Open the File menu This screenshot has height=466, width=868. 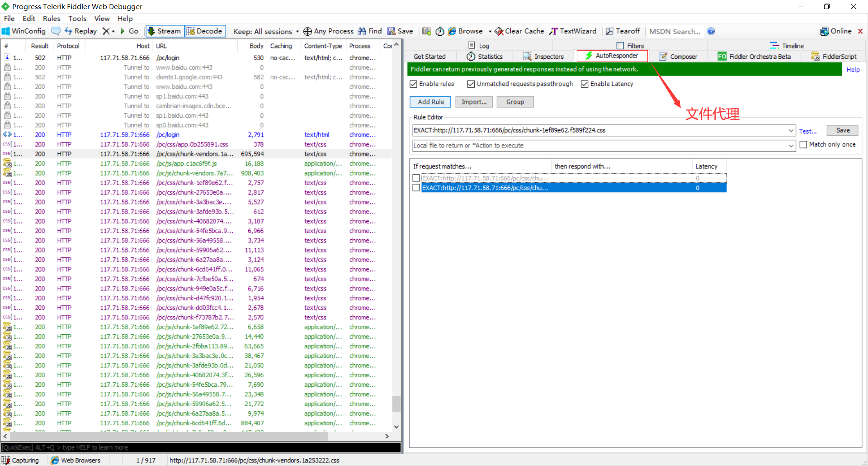click(9, 19)
